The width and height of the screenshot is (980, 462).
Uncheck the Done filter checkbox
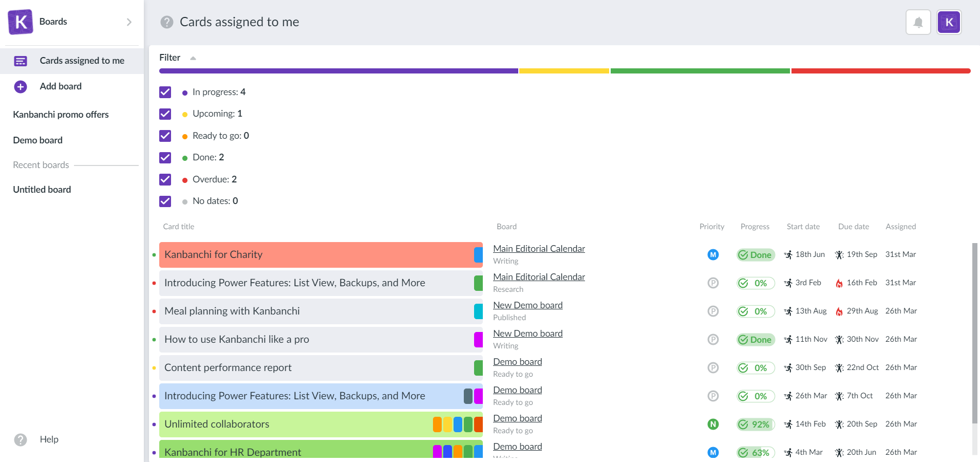[165, 157]
